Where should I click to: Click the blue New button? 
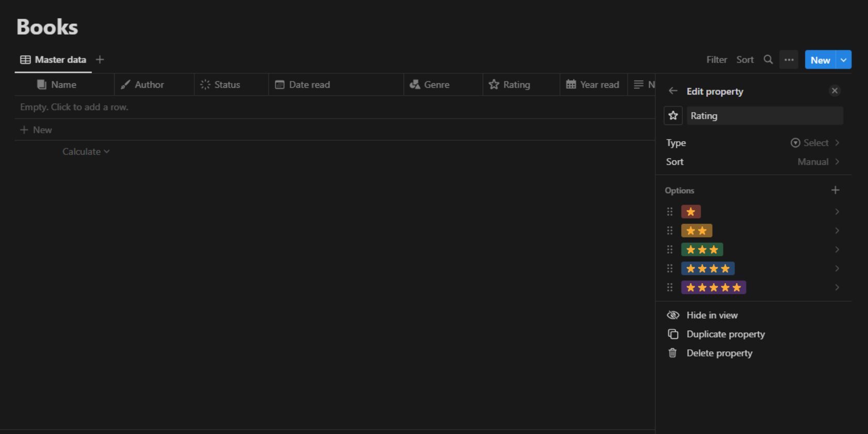pyautogui.click(x=820, y=60)
